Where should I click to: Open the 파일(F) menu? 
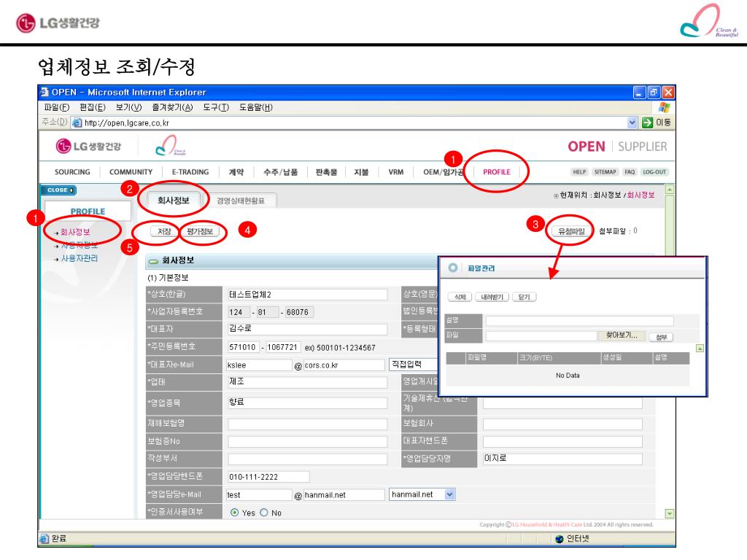pos(57,107)
